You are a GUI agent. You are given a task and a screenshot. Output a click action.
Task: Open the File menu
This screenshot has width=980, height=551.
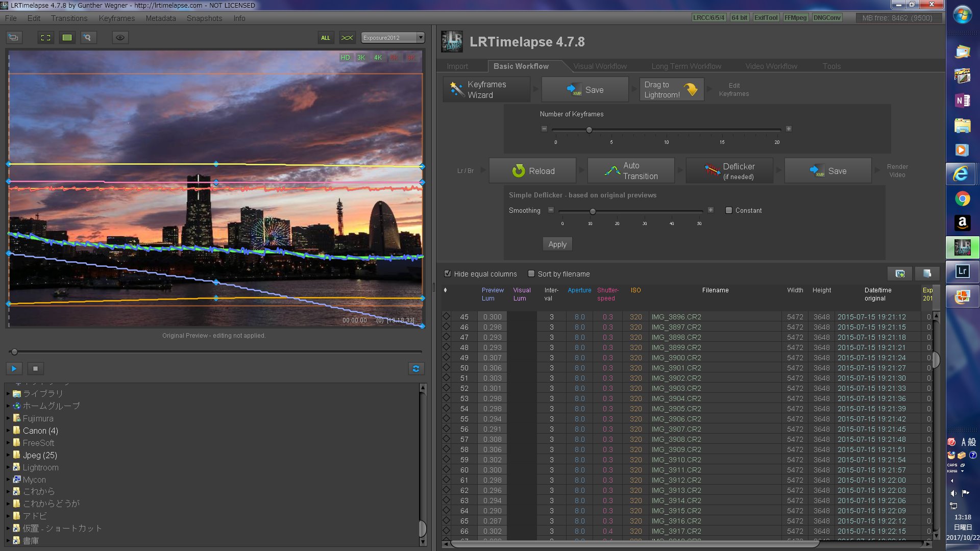click(11, 18)
